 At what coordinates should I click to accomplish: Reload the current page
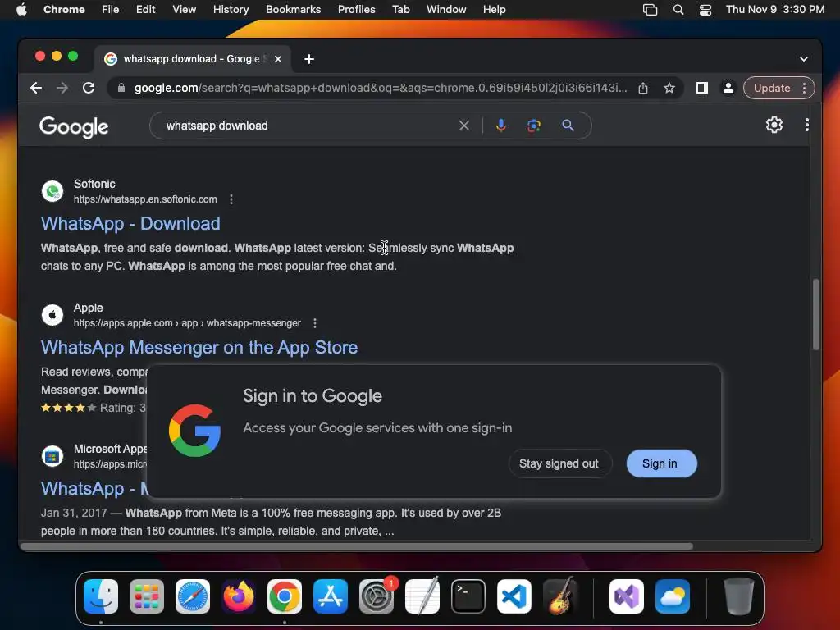(x=89, y=88)
